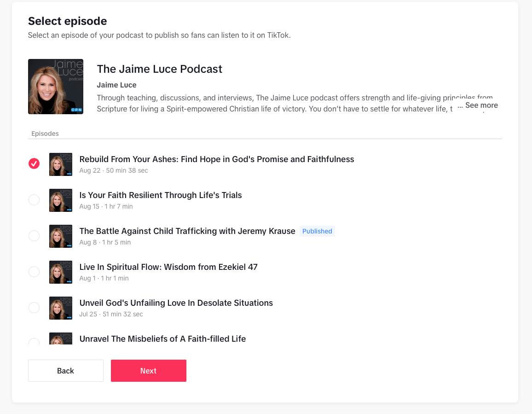Click thumbnail of Live In Spiritual Flow episode
The image size is (532, 414).
(61, 272)
